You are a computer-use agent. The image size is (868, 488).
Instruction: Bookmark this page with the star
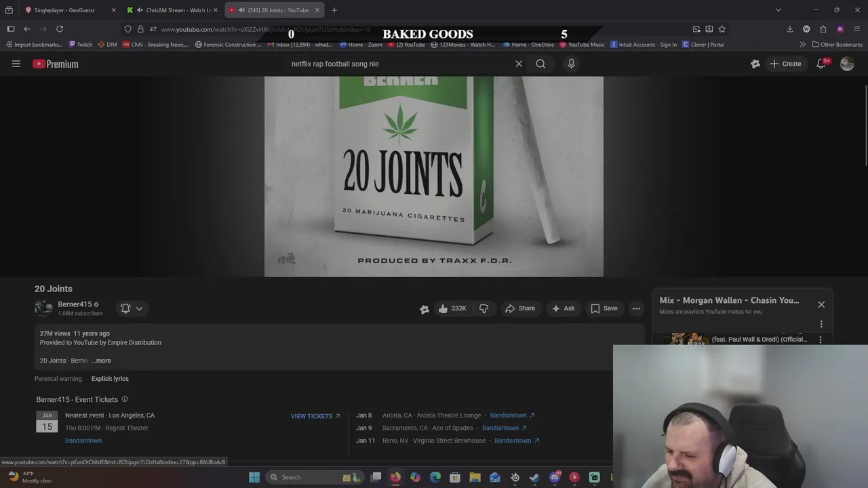coord(722,29)
